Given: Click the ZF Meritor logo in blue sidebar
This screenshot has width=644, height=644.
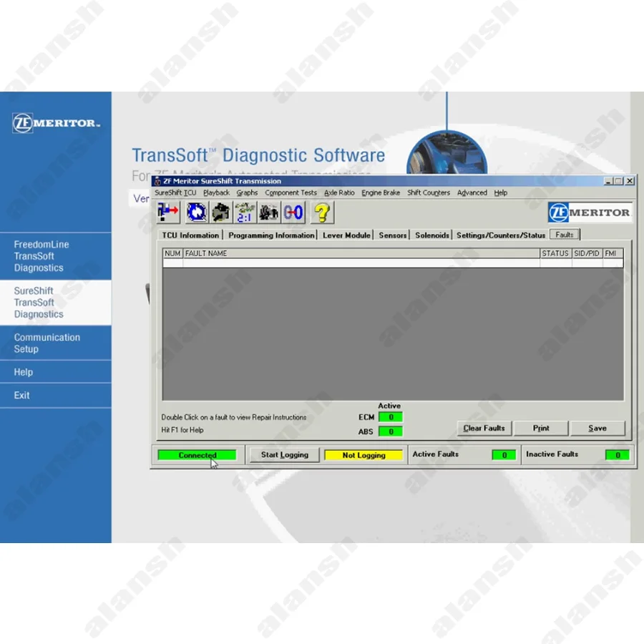Looking at the screenshot, I should point(57,123).
